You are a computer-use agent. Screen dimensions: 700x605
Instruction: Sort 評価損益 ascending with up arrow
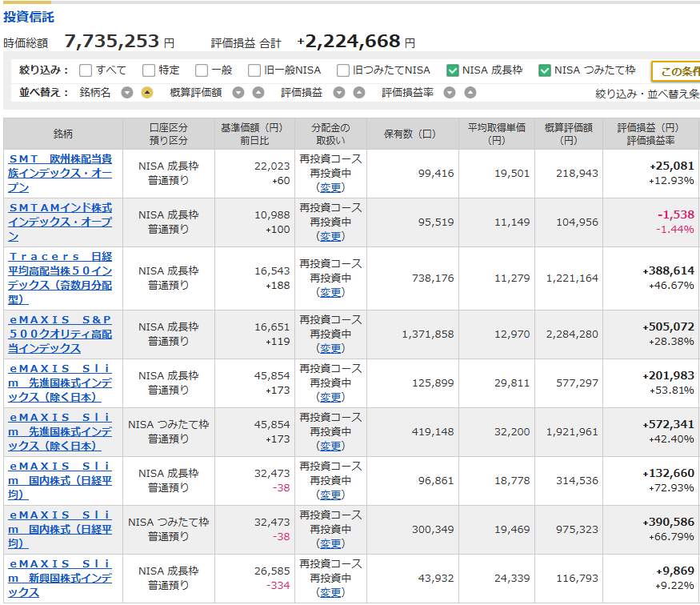[359, 93]
